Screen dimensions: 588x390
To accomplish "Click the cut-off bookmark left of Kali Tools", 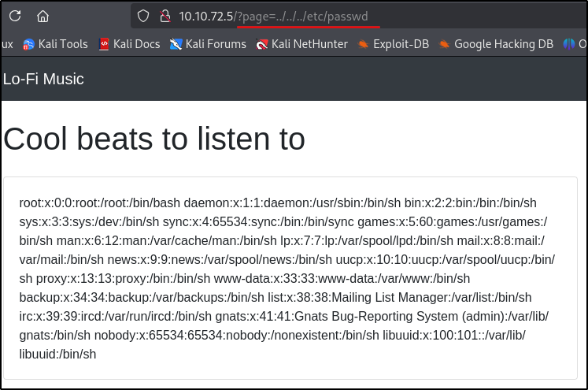I will tap(7, 44).
